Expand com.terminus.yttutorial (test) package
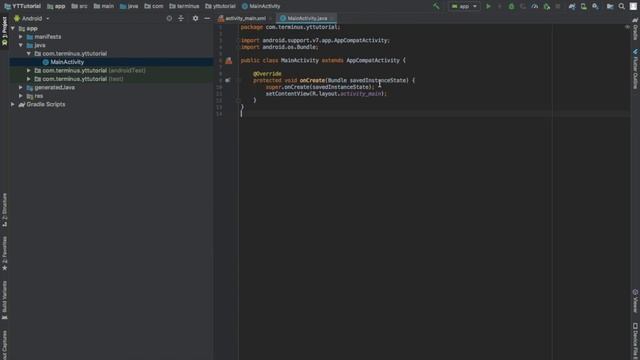640x360 pixels. (x=29, y=79)
